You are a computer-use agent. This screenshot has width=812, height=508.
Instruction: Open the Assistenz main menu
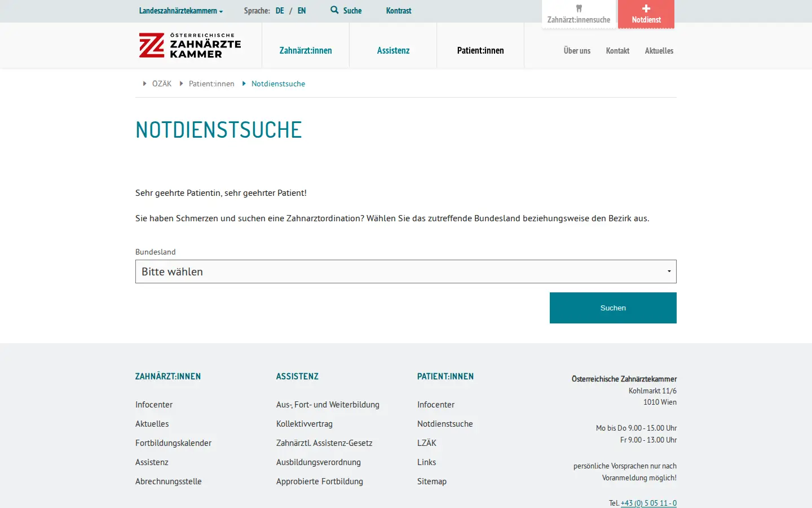pos(393,51)
